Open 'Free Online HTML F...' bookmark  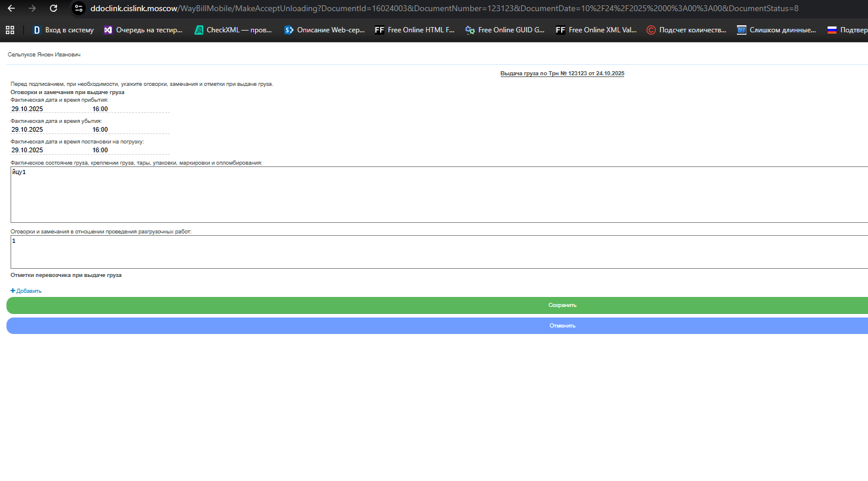pos(415,30)
